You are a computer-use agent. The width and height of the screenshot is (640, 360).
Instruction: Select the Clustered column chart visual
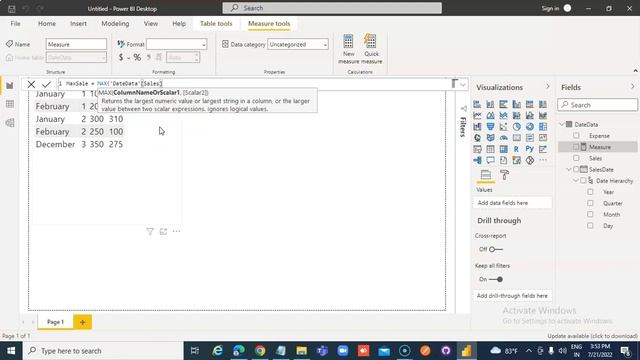pos(516,104)
